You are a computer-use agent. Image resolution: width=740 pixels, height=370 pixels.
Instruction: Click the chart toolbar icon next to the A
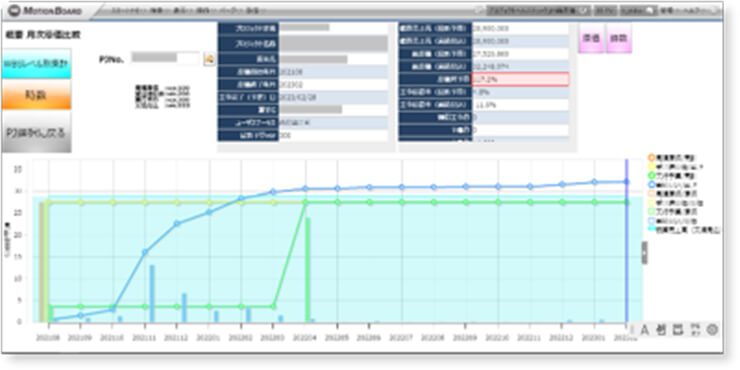tap(661, 330)
